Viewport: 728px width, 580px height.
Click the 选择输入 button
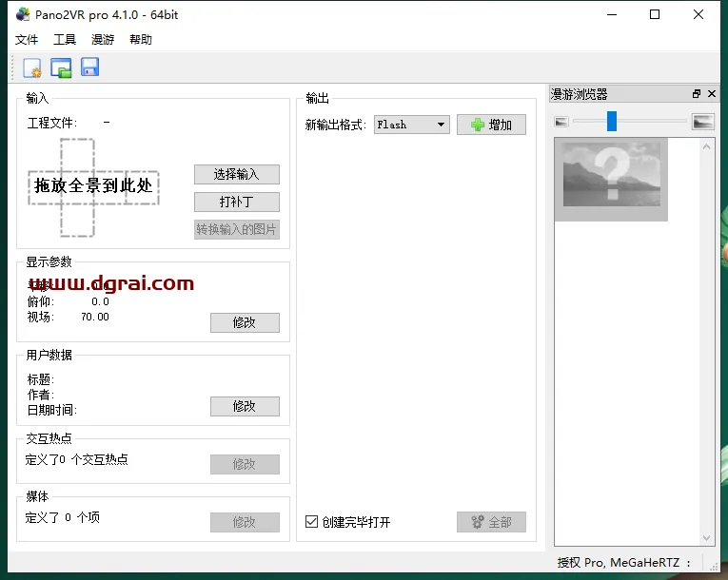coord(237,174)
